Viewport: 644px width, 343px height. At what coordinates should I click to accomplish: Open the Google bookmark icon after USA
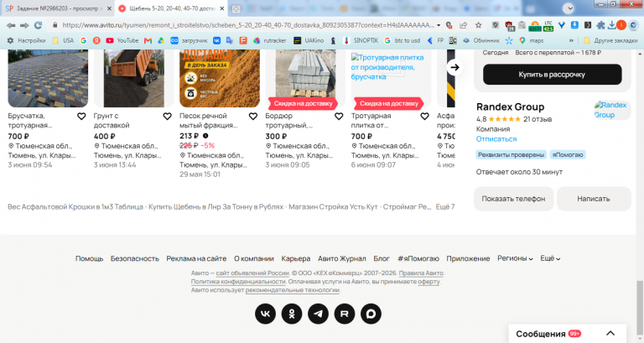tap(83, 40)
